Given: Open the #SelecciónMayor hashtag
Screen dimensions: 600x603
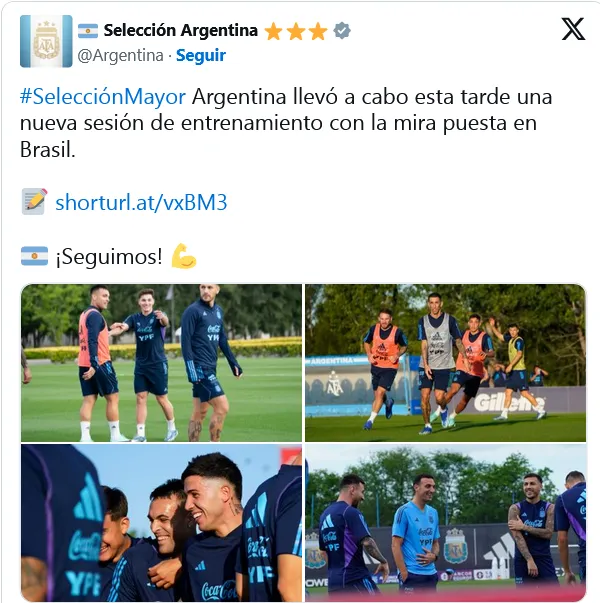Looking at the screenshot, I should coord(103,97).
